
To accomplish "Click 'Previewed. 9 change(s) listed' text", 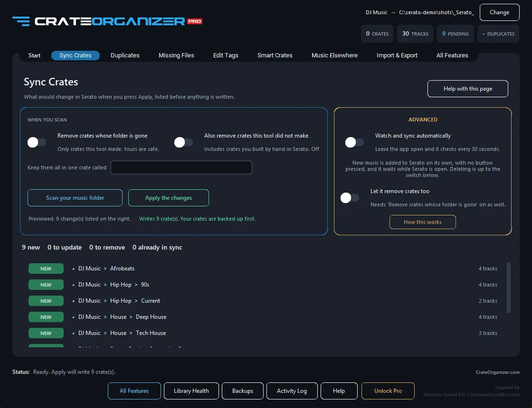I will click(79, 219).
